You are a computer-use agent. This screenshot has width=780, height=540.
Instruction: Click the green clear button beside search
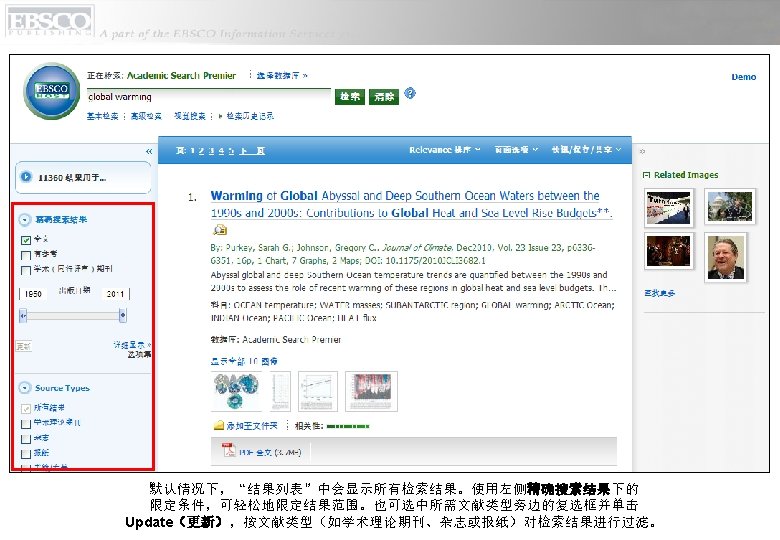(384, 97)
